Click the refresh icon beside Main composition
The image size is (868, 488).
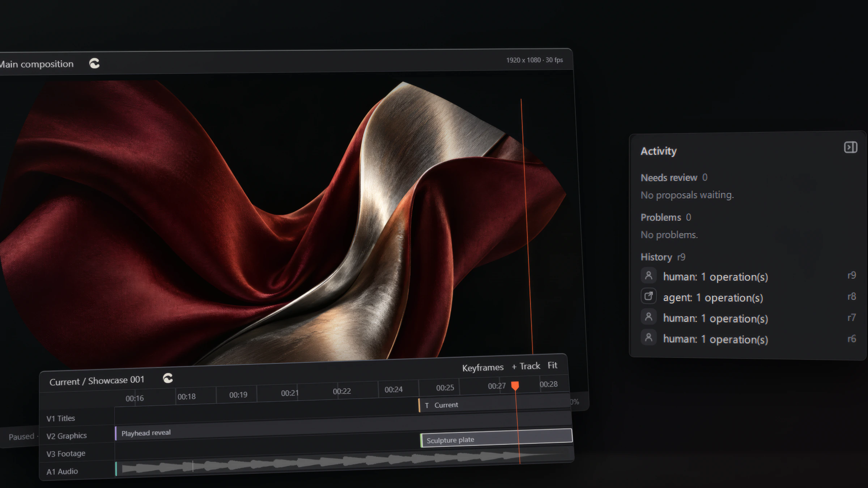(94, 64)
